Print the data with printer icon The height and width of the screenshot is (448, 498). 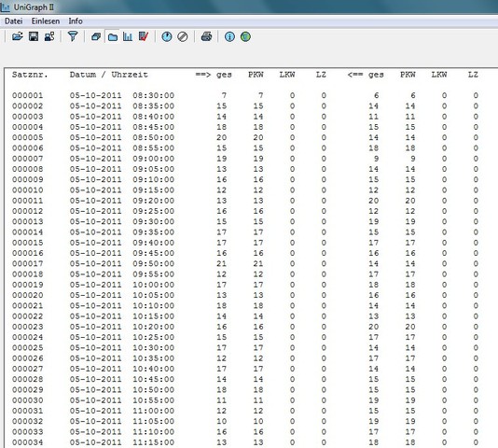[206, 36]
